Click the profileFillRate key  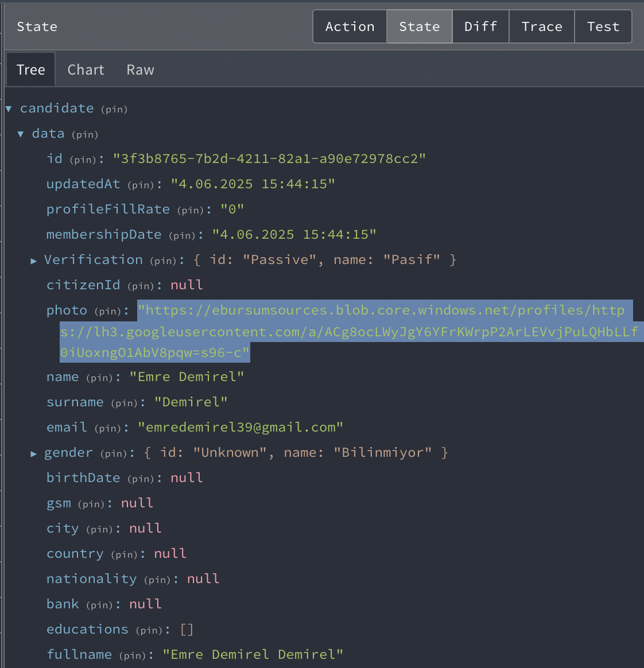coord(108,209)
